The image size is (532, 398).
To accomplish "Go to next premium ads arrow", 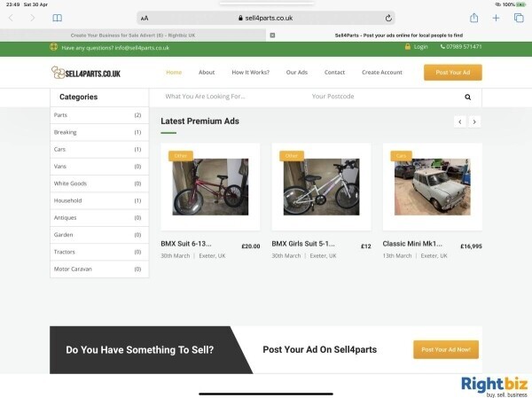I will coord(474,121).
